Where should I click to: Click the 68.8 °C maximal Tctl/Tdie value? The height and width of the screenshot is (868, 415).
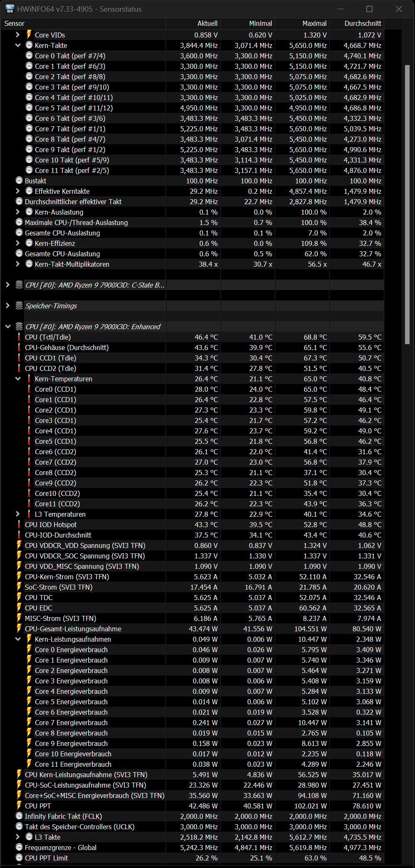[x=315, y=337]
